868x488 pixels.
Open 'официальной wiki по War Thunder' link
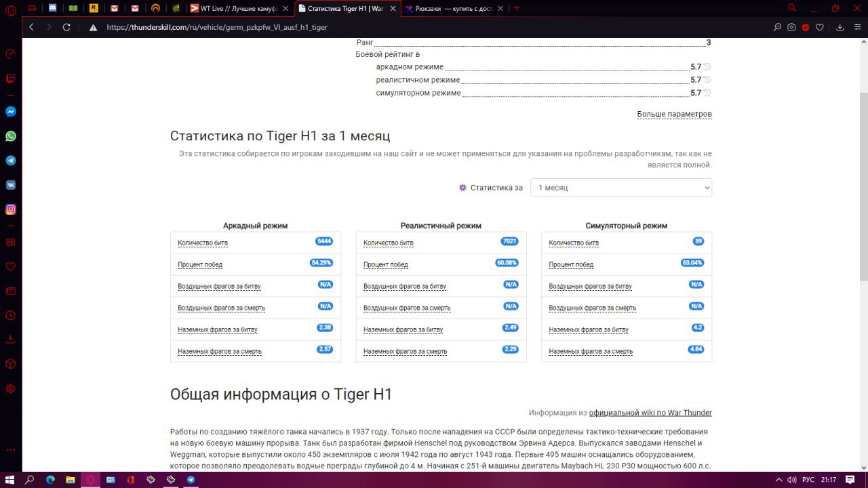[650, 413]
